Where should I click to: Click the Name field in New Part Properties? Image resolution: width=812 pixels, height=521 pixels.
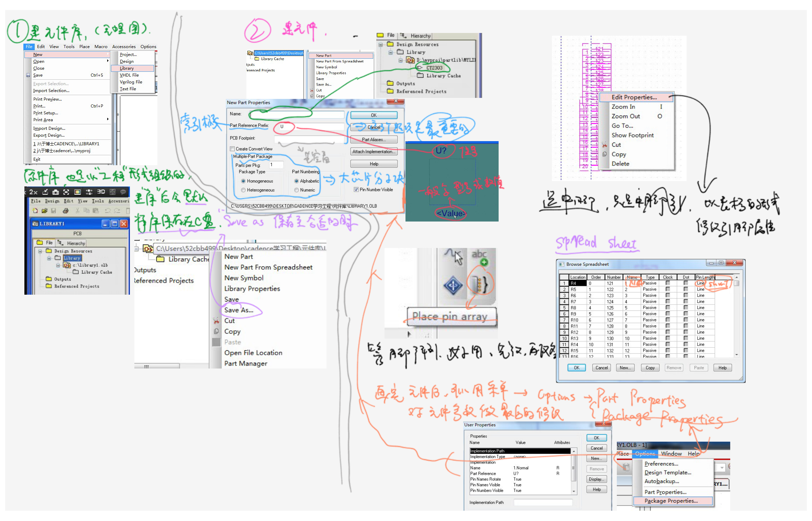click(297, 114)
